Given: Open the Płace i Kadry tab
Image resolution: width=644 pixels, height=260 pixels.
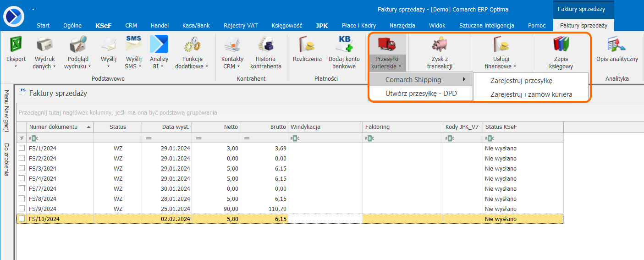Looking at the screenshot, I should (358, 26).
